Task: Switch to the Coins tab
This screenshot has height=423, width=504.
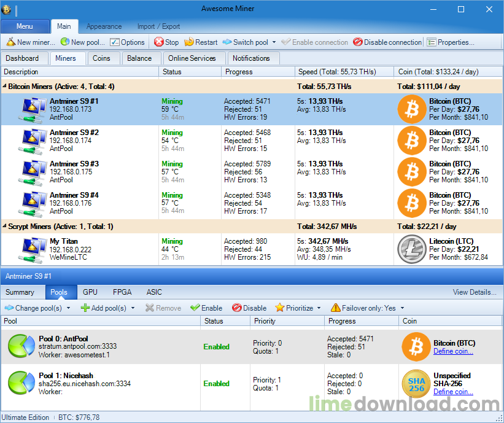Action: point(101,58)
